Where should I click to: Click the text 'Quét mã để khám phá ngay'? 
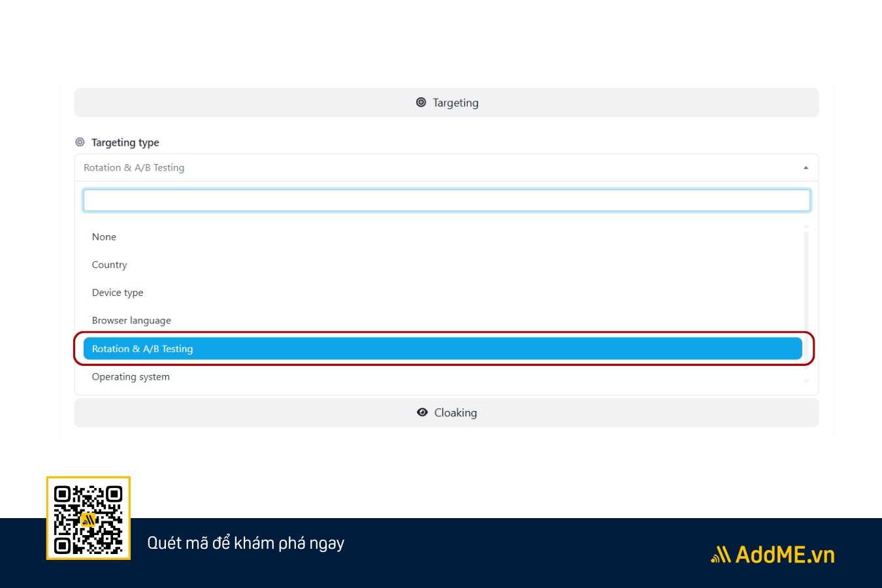tap(246, 543)
